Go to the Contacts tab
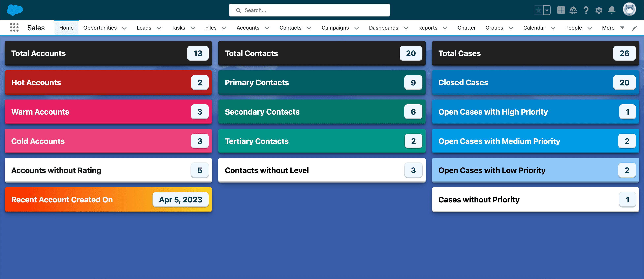 click(290, 28)
